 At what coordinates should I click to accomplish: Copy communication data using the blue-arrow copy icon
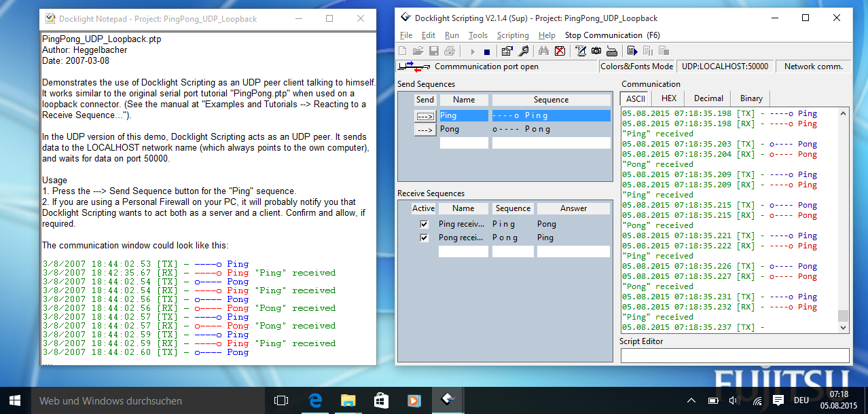tap(632, 50)
